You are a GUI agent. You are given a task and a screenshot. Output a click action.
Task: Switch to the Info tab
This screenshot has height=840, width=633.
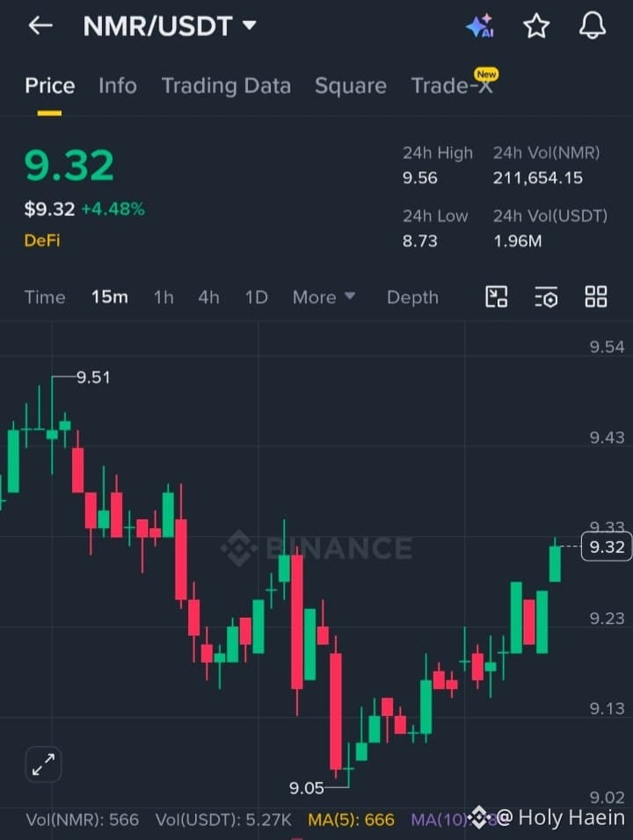tap(118, 86)
